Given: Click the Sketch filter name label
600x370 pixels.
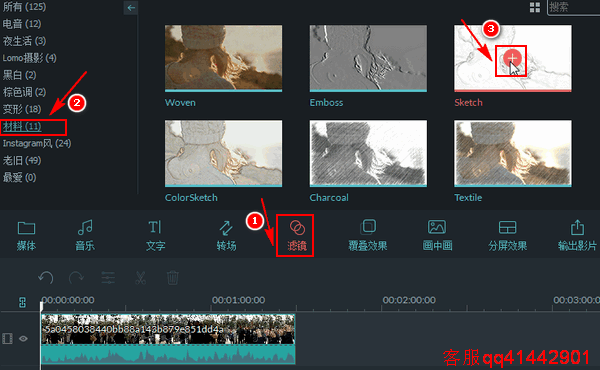Looking at the screenshot, I should [468, 103].
